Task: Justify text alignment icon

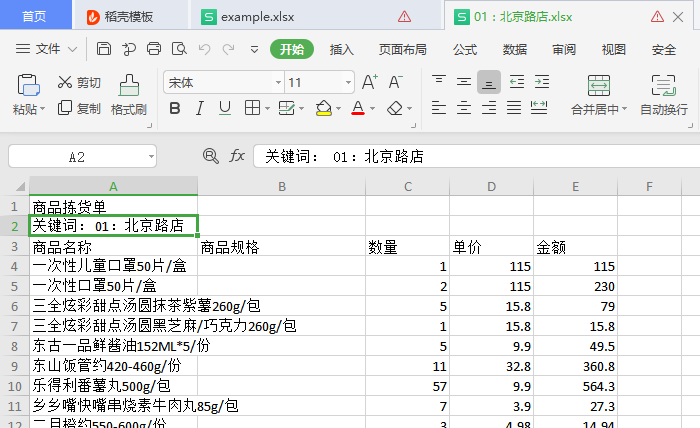Action: [x=514, y=108]
